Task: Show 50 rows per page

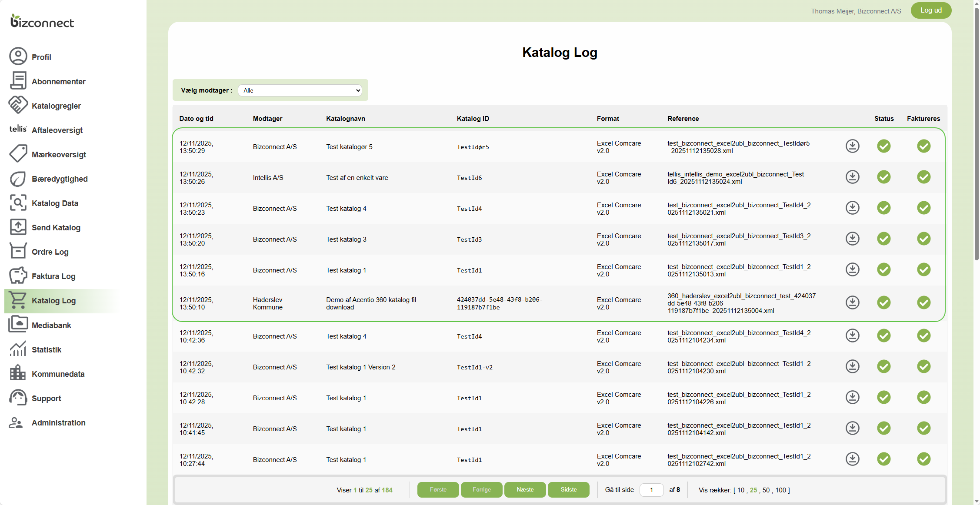Action: pyautogui.click(x=766, y=490)
